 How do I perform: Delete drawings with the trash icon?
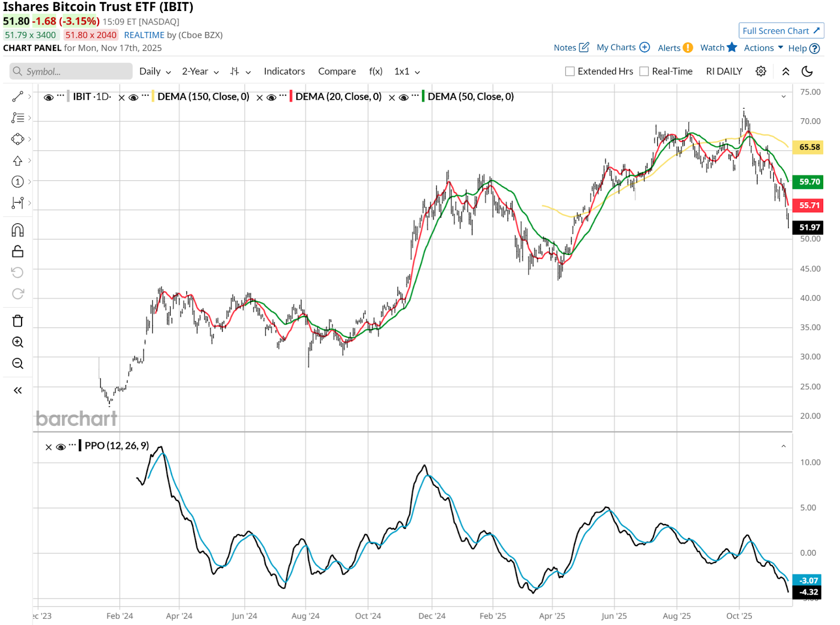[x=18, y=321]
